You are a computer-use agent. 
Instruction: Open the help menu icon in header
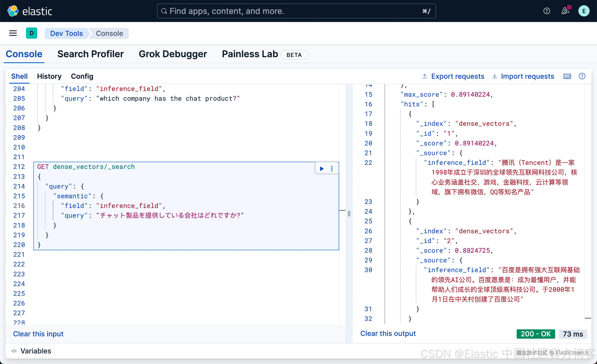[547, 11]
